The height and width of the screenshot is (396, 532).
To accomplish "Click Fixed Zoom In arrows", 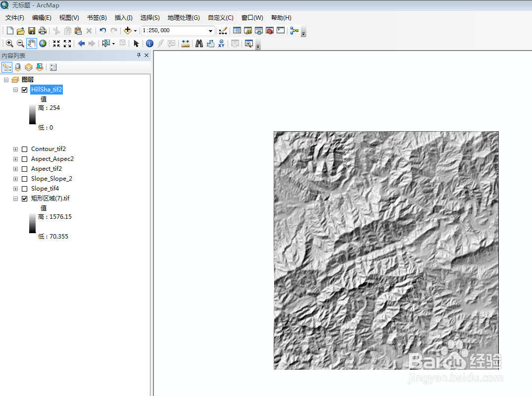I will coord(56,44).
